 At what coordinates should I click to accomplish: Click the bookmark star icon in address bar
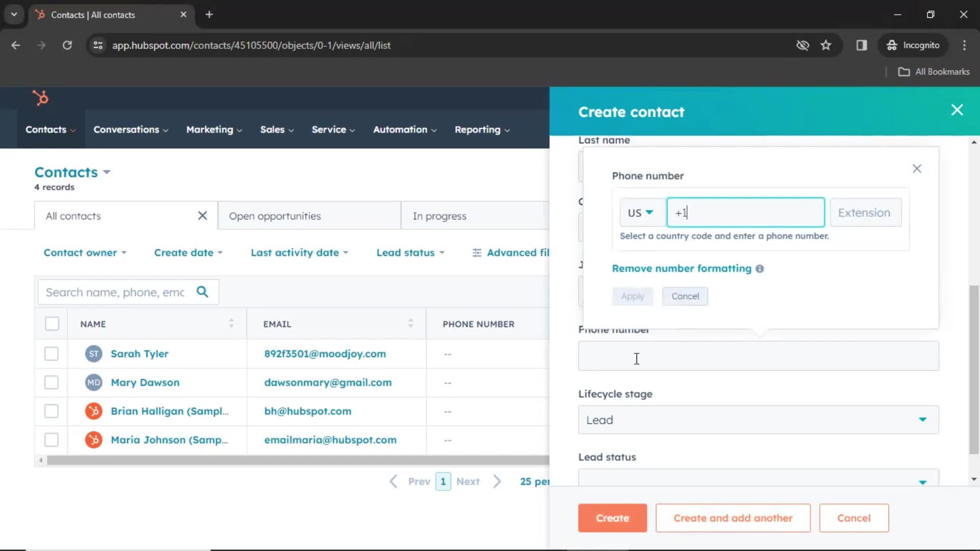click(x=826, y=45)
